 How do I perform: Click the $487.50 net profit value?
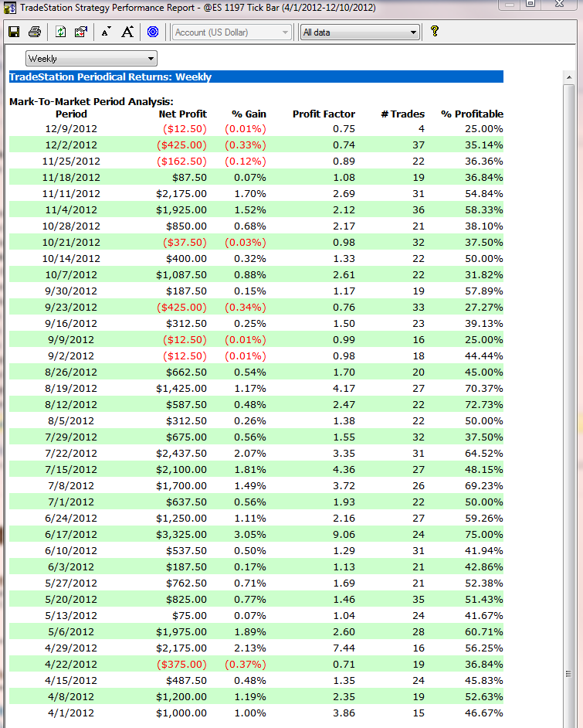pyautogui.click(x=186, y=682)
